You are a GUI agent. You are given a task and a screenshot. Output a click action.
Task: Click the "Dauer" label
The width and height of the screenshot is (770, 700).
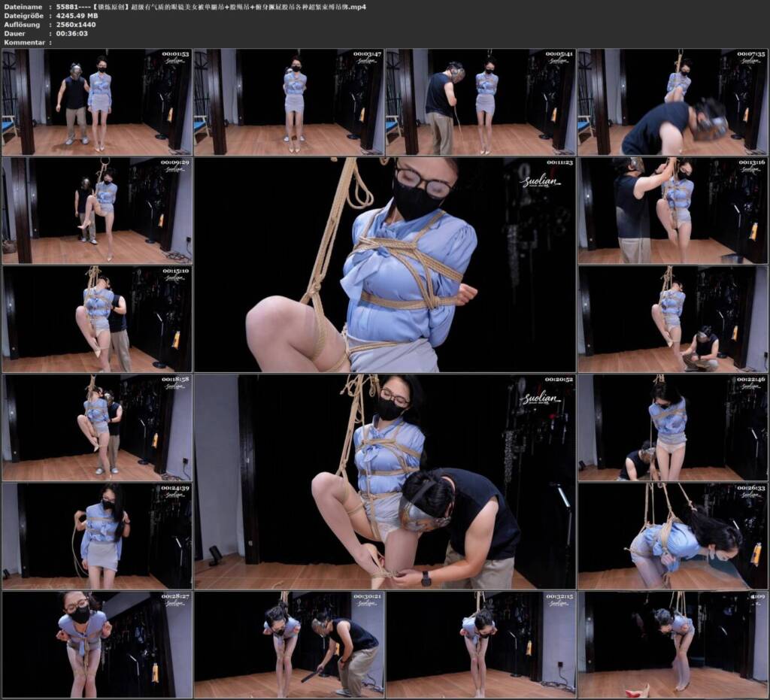point(15,33)
